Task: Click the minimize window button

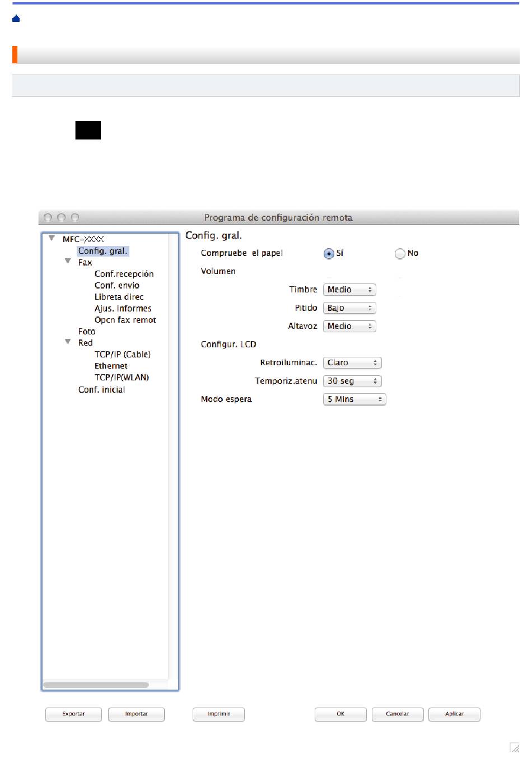Action: (62, 217)
